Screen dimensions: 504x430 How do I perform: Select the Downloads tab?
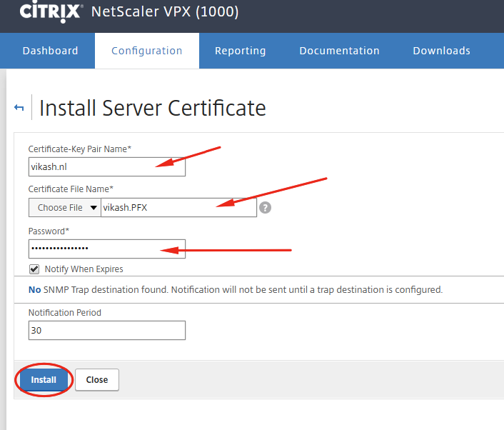[x=441, y=51]
